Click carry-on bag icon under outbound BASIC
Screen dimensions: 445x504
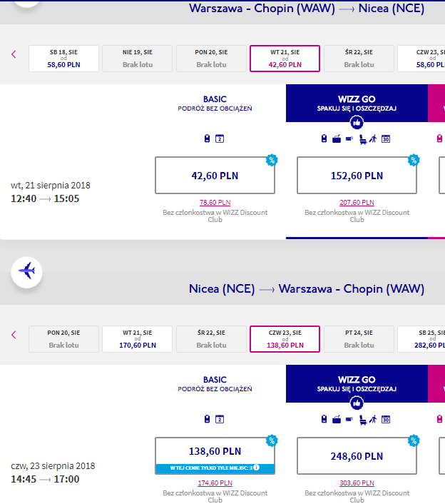(207, 138)
